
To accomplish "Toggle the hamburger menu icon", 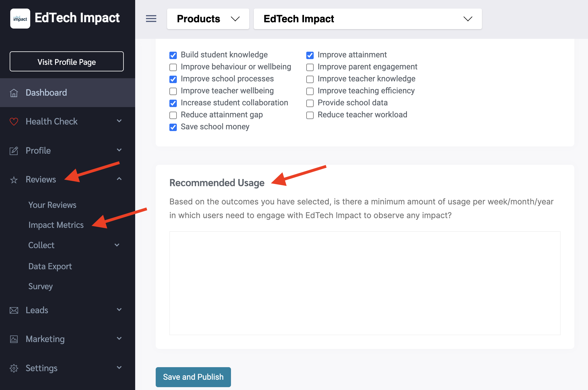I will tap(151, 19).
